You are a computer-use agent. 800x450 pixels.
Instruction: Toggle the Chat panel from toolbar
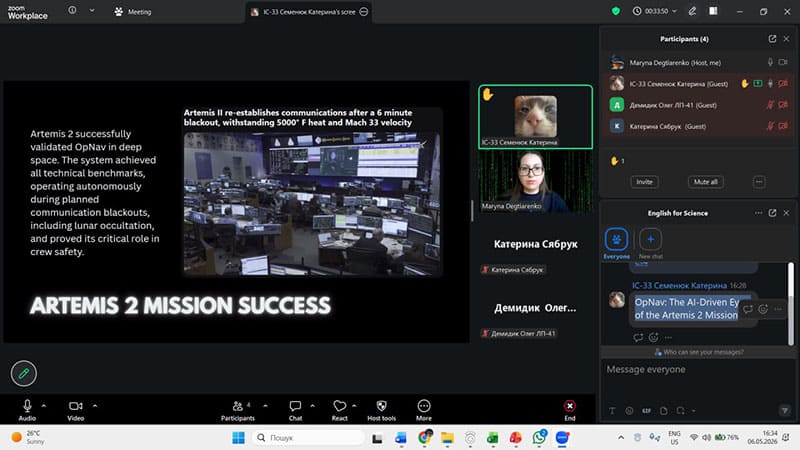(295, 410)
